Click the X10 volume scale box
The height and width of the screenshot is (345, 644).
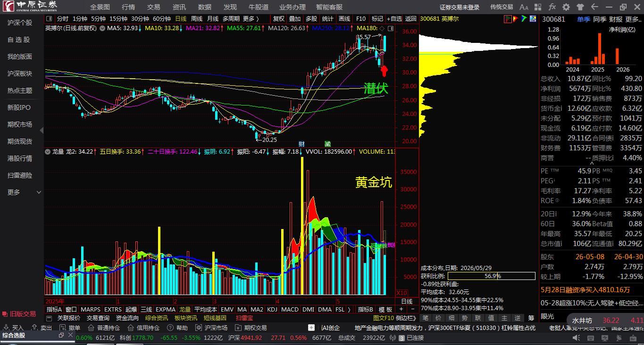point(402,293)
